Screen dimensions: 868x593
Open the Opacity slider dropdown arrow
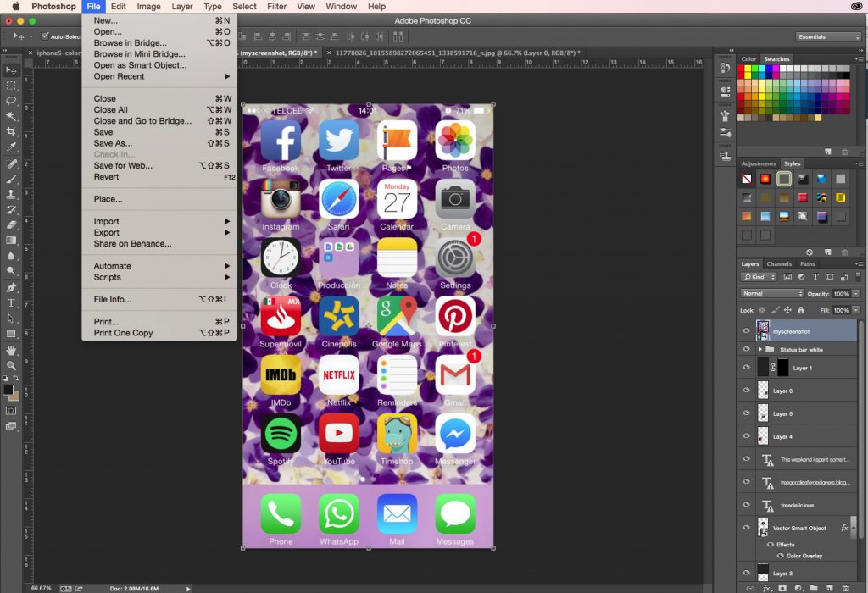[x=856, y=294]
